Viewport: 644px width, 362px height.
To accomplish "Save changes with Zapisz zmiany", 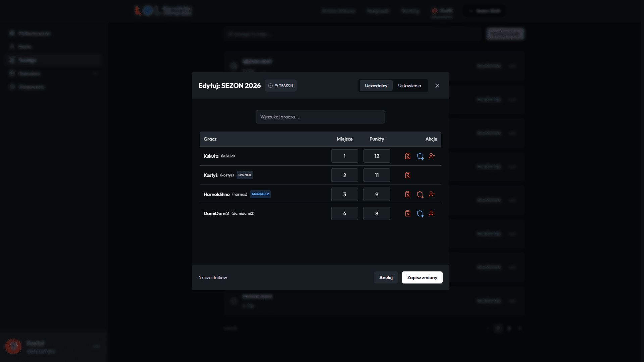I will [422, 277].
